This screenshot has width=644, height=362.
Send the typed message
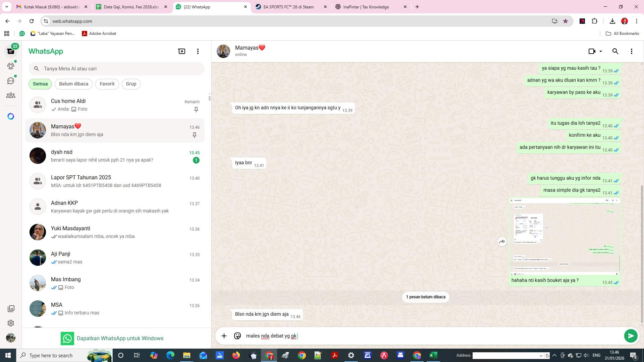[631, 336]
